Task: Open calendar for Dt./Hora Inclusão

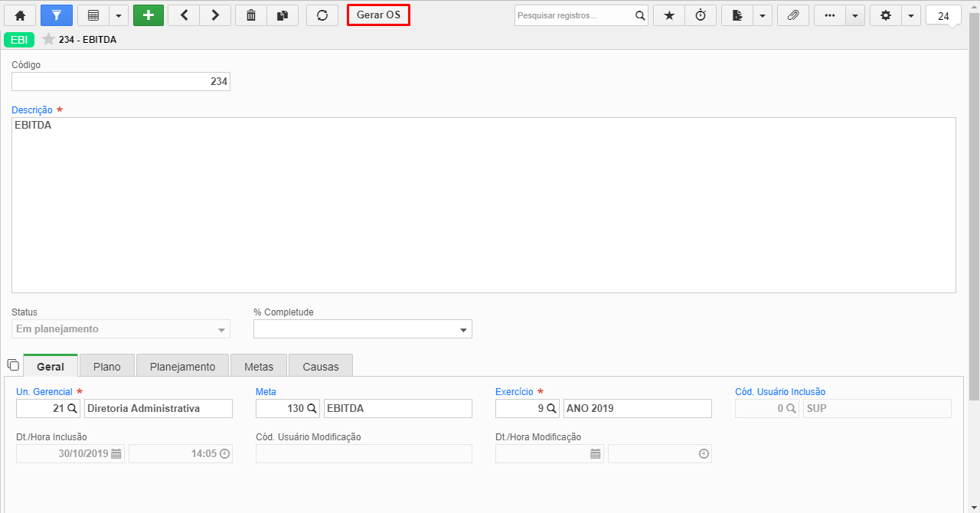Action: pos(116,454)
